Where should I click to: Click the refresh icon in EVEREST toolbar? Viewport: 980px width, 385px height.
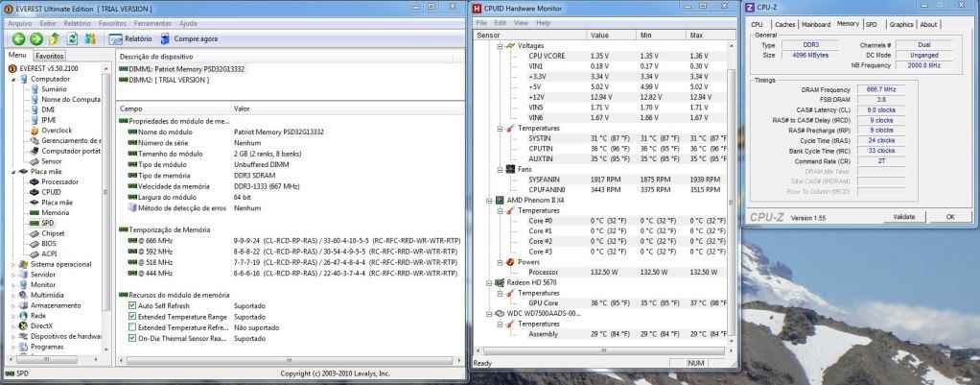pos(72,38)
